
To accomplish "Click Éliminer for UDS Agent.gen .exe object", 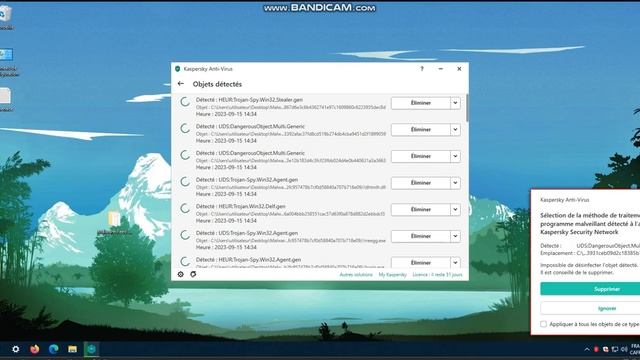I will (x=421, y=236).
